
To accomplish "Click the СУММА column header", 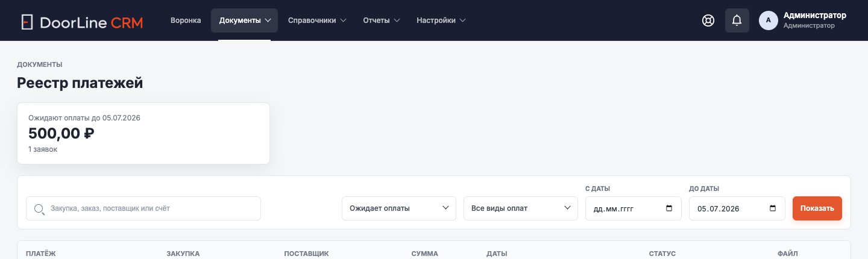I will pyautogui.click(x=424, y=254).
